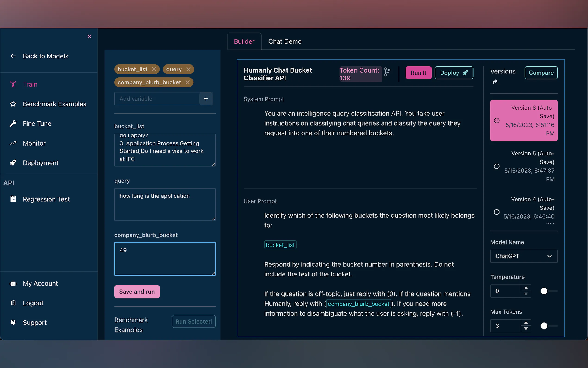Click the share arrow under Versions

click(495, 82)
